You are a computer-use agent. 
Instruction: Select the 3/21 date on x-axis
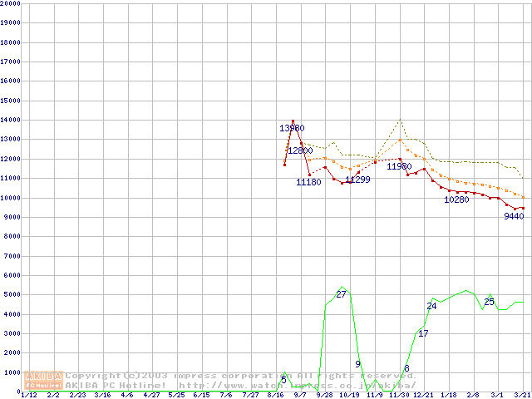(522, 395)
